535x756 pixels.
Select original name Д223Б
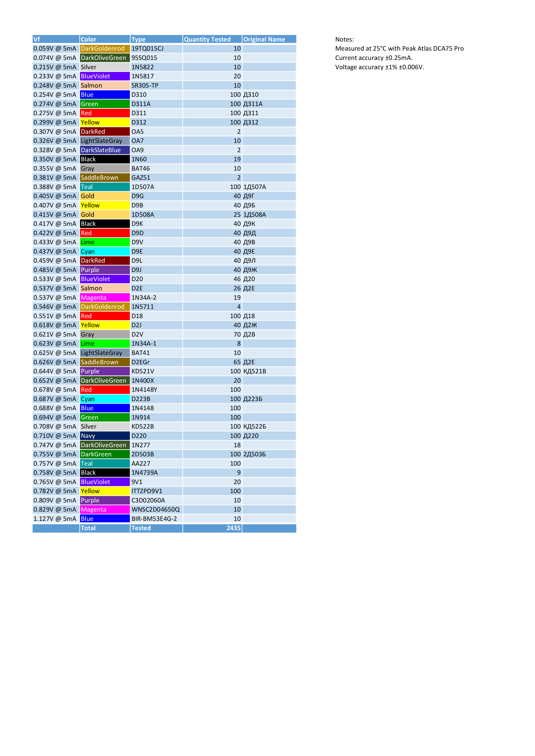[269, 399]
